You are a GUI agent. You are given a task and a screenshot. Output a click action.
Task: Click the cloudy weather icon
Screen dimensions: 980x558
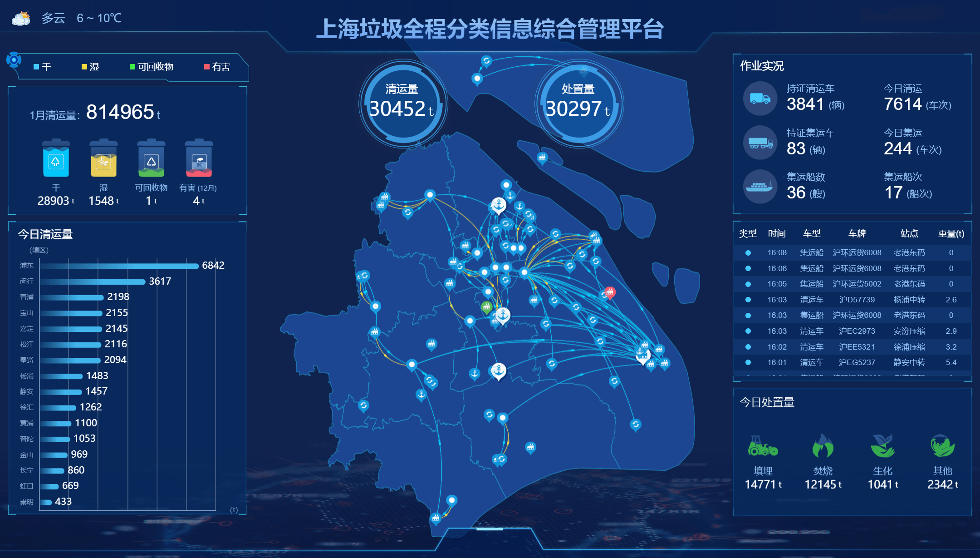coord(21,18)
